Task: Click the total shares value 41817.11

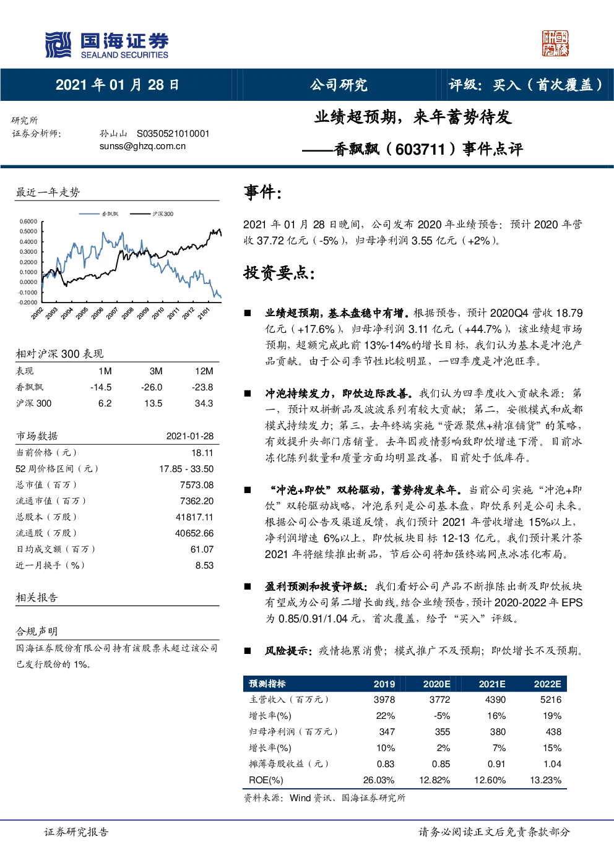Action: tap(194, 517)
